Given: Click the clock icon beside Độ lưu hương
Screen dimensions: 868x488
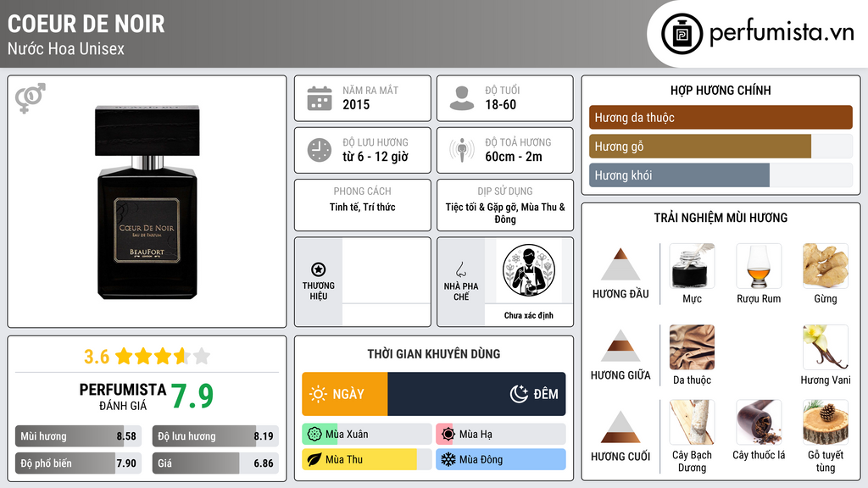Looking at the screenshot, I should pyautogui.click(x=320, y=150).
